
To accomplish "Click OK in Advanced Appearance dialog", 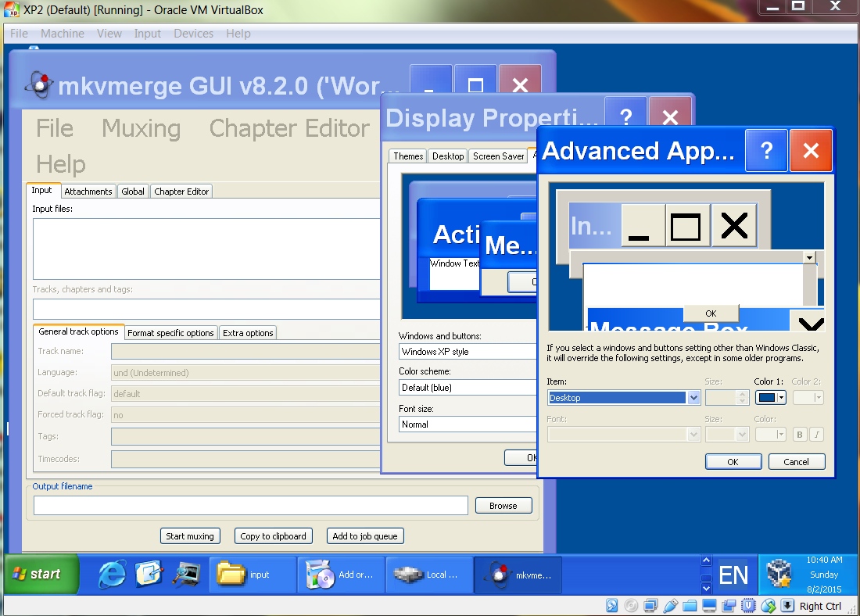I will (733, 462).
